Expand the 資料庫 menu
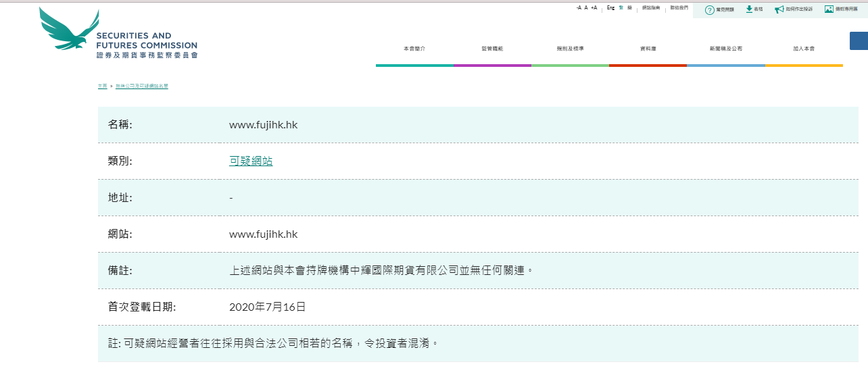 tap(648, 49)
